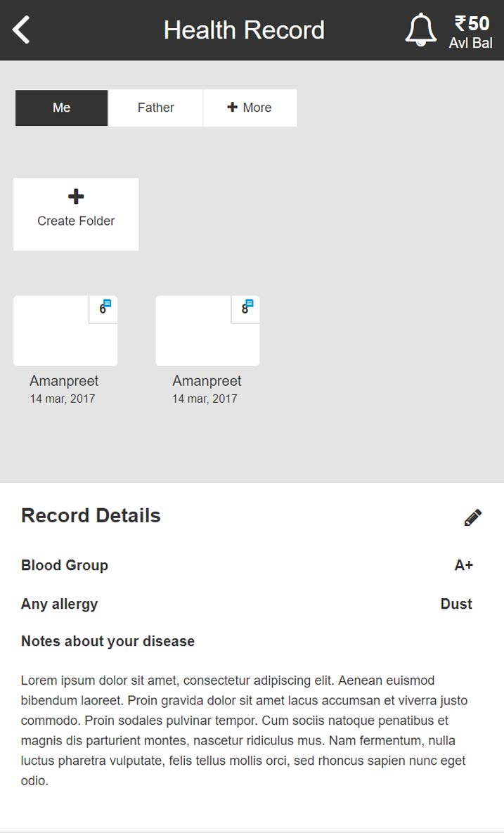The image size is (504, 833).
Task: Select the A+ blood group value
Action: coord(463,565)
